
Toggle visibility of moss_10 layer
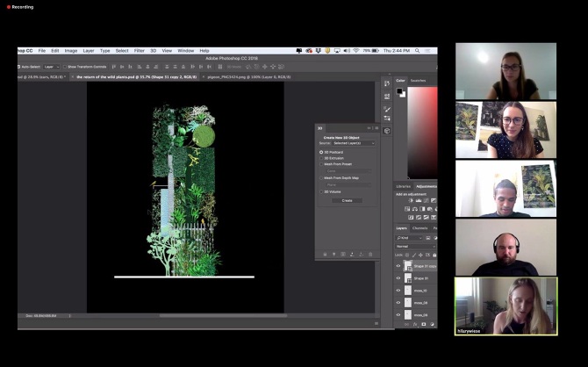pos(398,290)
